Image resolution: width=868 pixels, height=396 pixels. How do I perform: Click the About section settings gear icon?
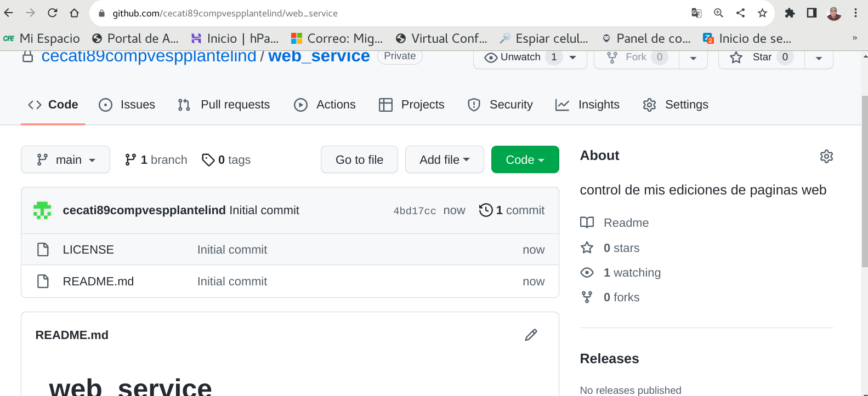826,157
